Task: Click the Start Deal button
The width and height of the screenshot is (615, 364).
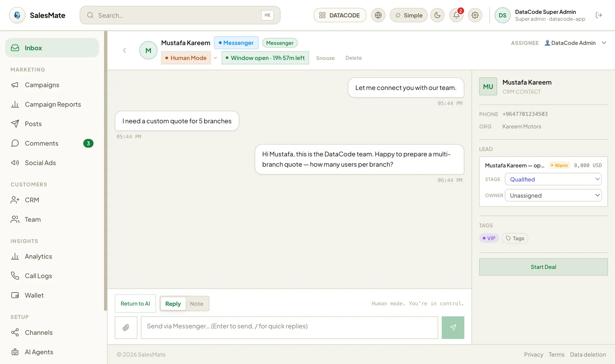Action: point(543,267)
